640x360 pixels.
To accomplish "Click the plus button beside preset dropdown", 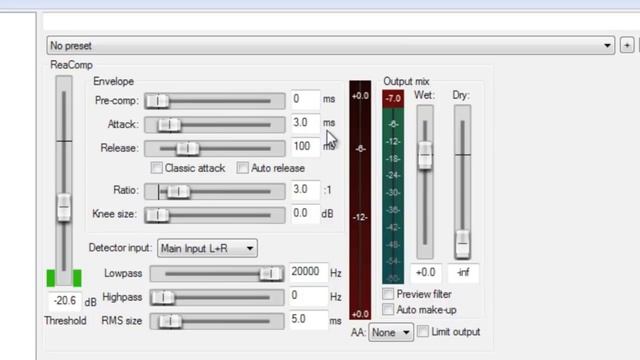I will (627, 45).
